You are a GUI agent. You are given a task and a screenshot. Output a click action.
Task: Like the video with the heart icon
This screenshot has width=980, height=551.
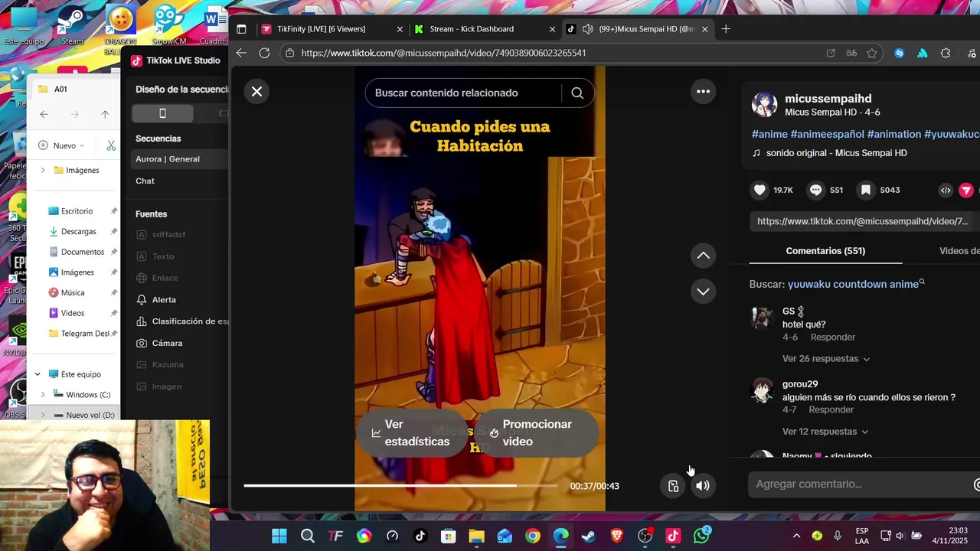[x=759, y=190]
